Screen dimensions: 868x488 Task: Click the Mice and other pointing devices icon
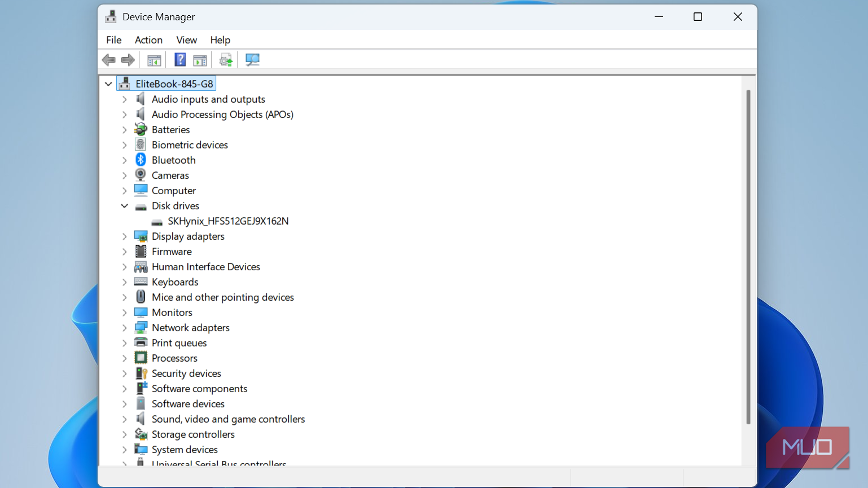141,297
